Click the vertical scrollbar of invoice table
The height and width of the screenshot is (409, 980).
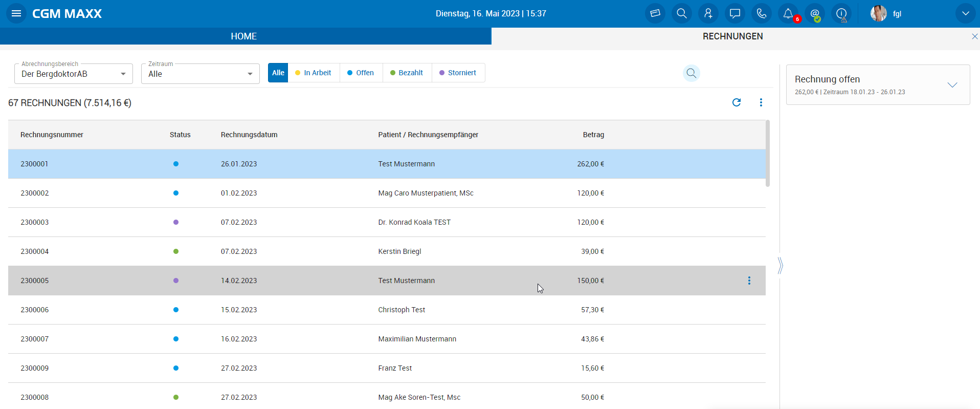tap(768, 154)
